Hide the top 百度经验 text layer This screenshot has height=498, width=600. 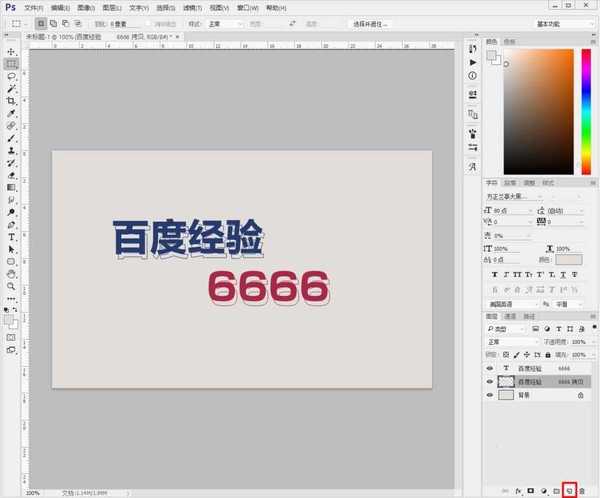coord(490,368)
